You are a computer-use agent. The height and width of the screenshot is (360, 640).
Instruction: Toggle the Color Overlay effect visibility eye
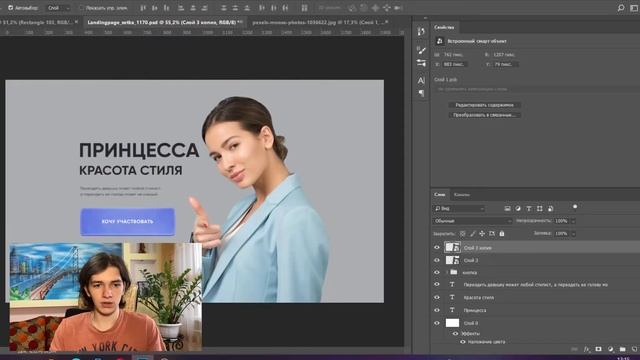coord(462,342)
